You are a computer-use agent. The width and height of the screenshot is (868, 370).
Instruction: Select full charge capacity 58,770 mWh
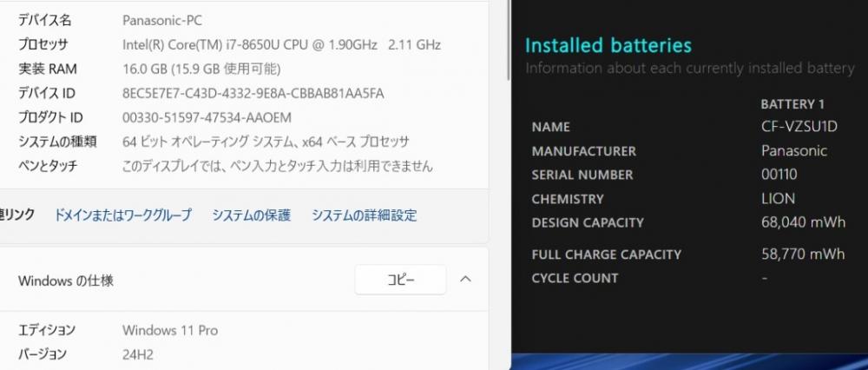tap(803, 254)
